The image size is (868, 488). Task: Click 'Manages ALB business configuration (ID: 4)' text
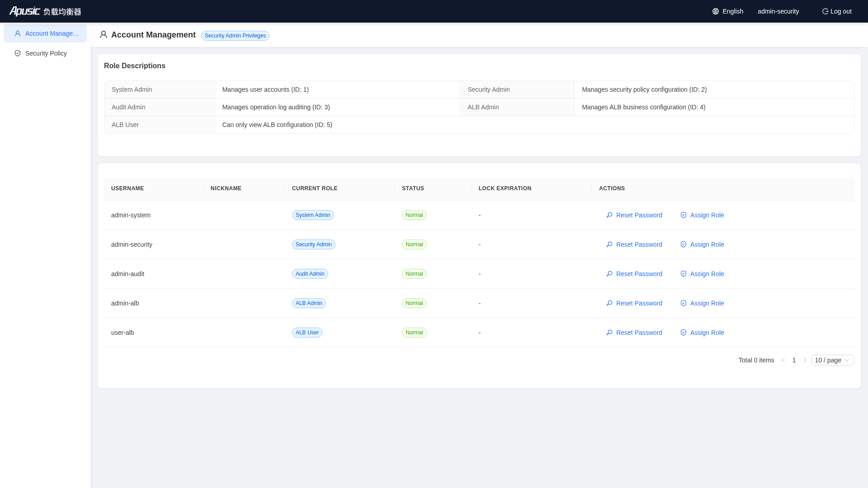(x=643, y=107)
